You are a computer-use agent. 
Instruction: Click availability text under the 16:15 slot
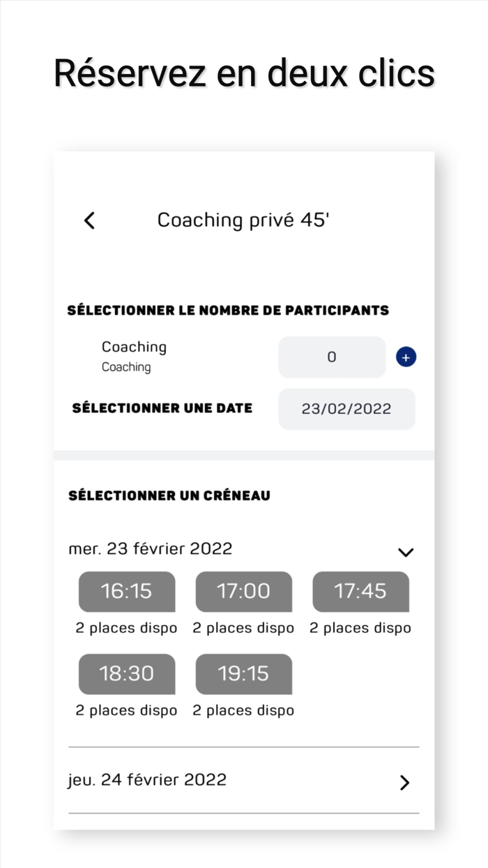[127, 628]
